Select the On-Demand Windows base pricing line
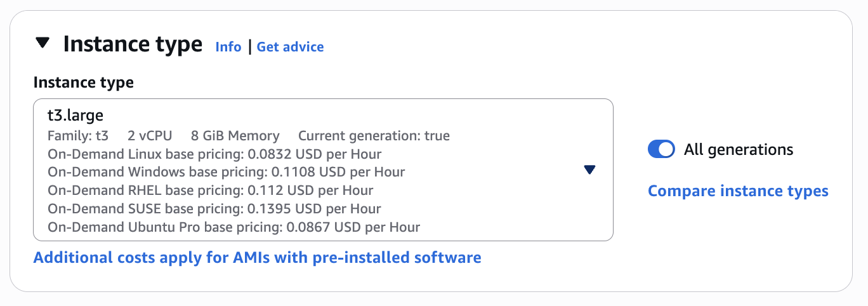Screen dimensions: 868x306 click(x=226, y=172)
